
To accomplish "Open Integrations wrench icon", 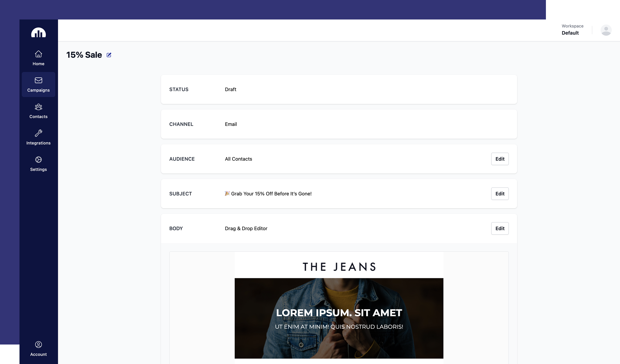I will tap(38, 133).
